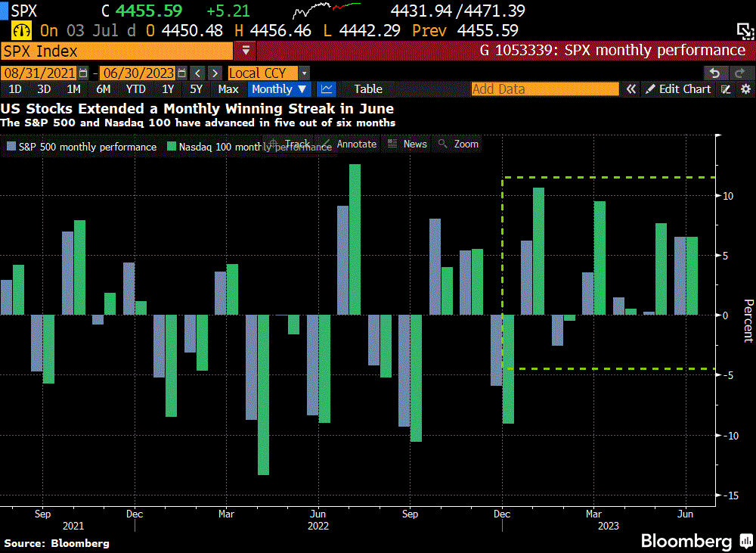Image resolution: width=756 pixels, height=553 pixels.
Task: Click the chart headline about Monthly Winning Streak
Action: point(197,109)
